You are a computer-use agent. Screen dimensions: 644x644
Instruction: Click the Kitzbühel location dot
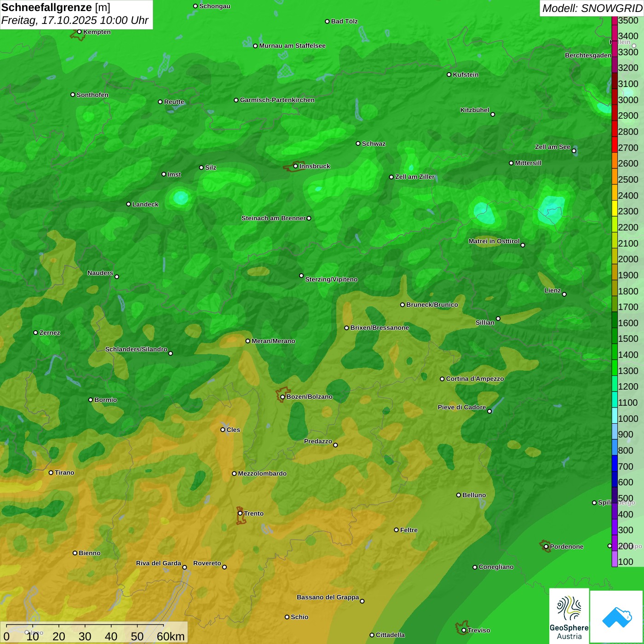click(493, 115)
